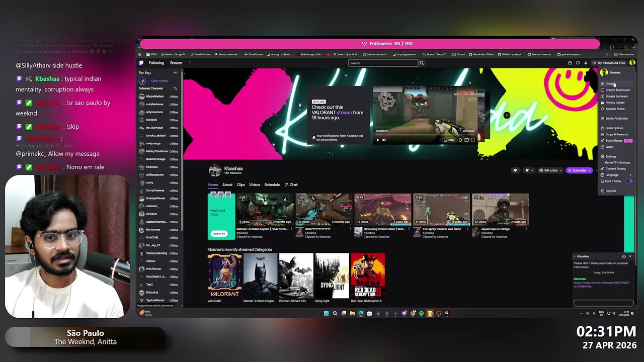This screenshot has height=362, width=644.
Task: Open the Gift a Sub dropdown
Action: (550, 170)
